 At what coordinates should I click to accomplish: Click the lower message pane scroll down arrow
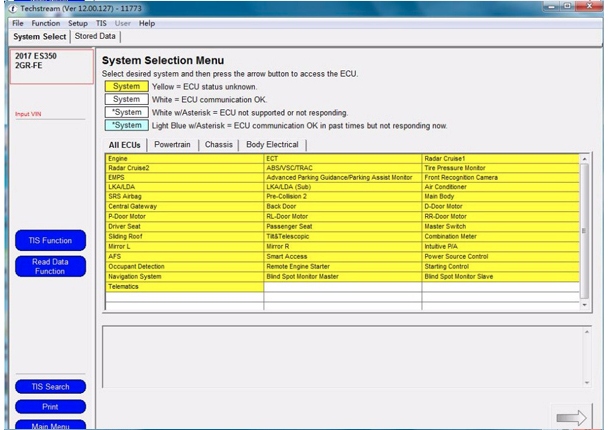587,383
